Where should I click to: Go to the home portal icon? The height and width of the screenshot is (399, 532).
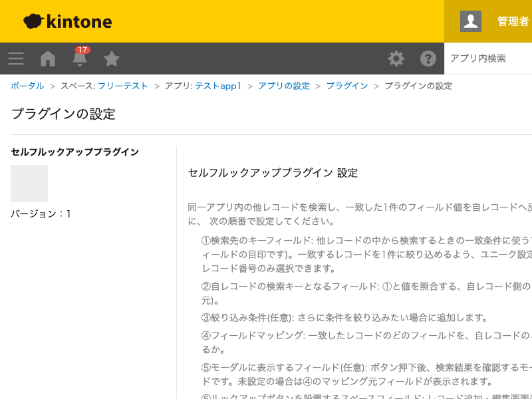click(x=48, y=59)
